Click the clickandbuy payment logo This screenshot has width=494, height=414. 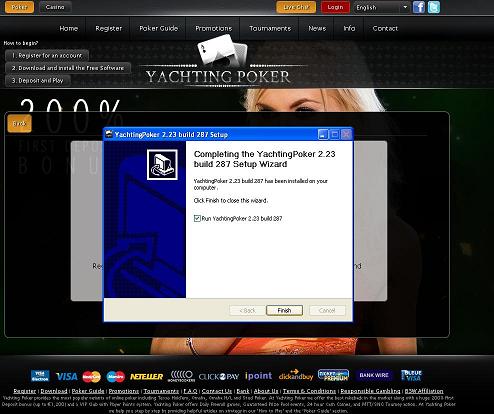pos(296,375)
